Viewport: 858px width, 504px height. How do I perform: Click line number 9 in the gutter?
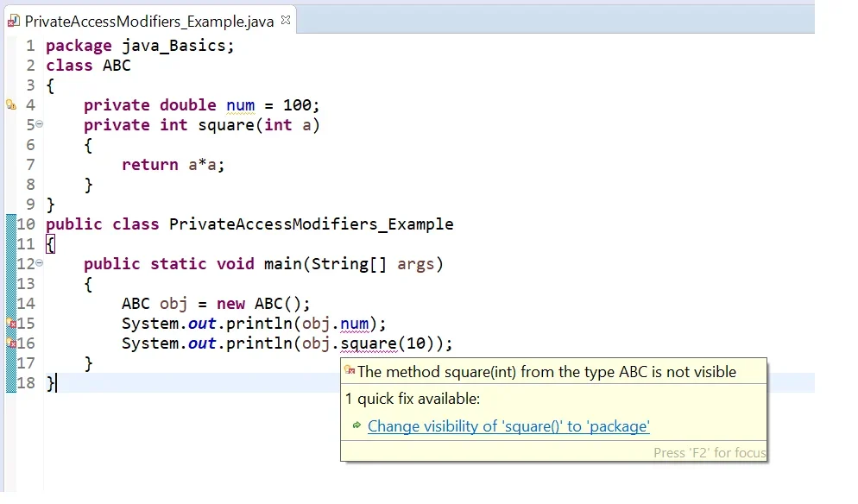[30, 205]
